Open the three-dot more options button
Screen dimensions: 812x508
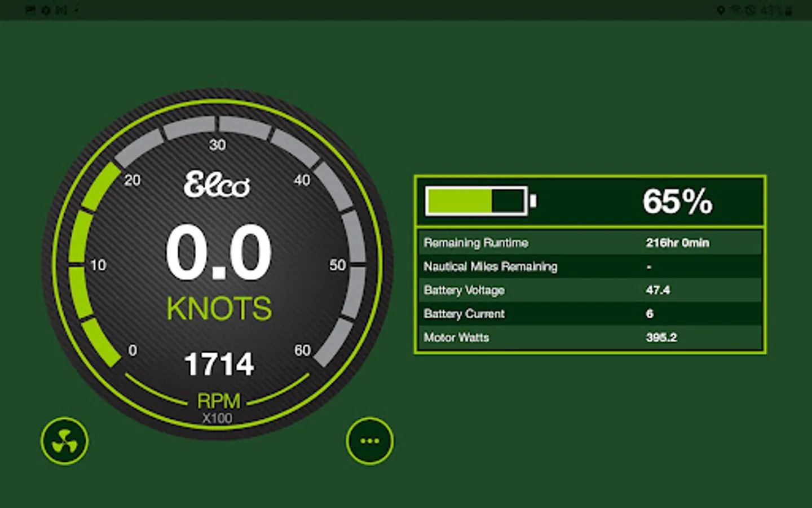pos(370,441)
